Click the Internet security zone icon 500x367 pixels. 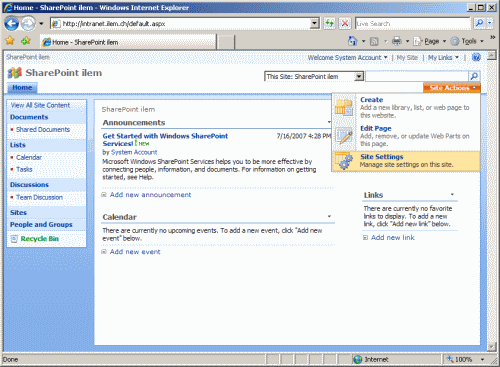(358, 359)
